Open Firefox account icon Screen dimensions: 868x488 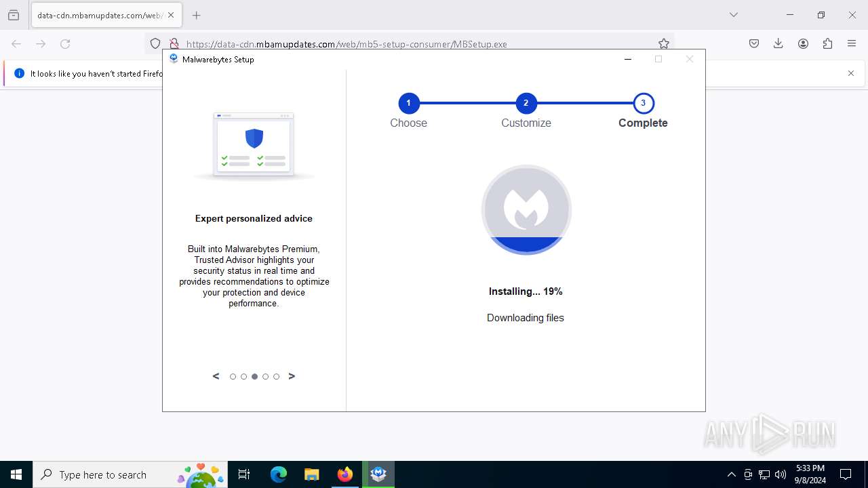pyautogui.click(x=803, y=43)
